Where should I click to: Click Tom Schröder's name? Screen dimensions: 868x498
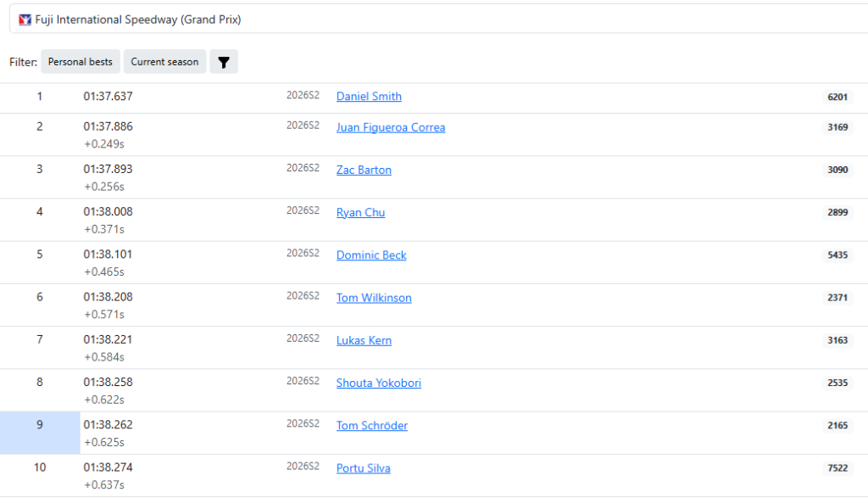tap(372, 425)
